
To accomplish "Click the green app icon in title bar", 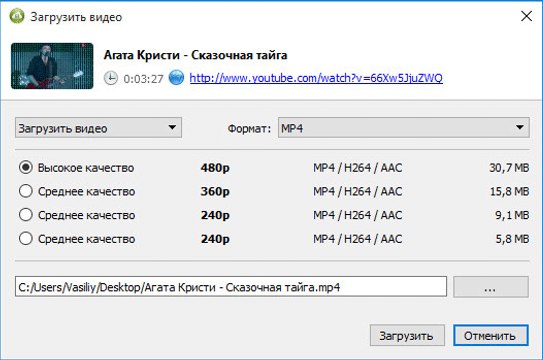I will coord(17,16).
